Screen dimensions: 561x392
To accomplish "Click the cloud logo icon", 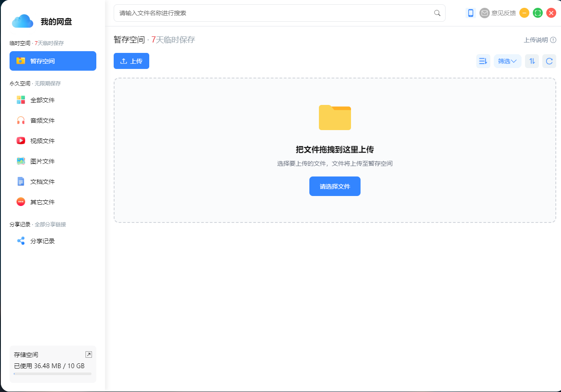I will 23,21.
